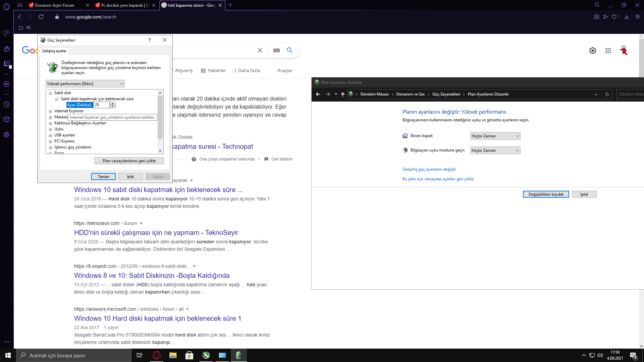Open Google settings gear icon
Viewport: 644px width, 362px height.
pos(592,51)
